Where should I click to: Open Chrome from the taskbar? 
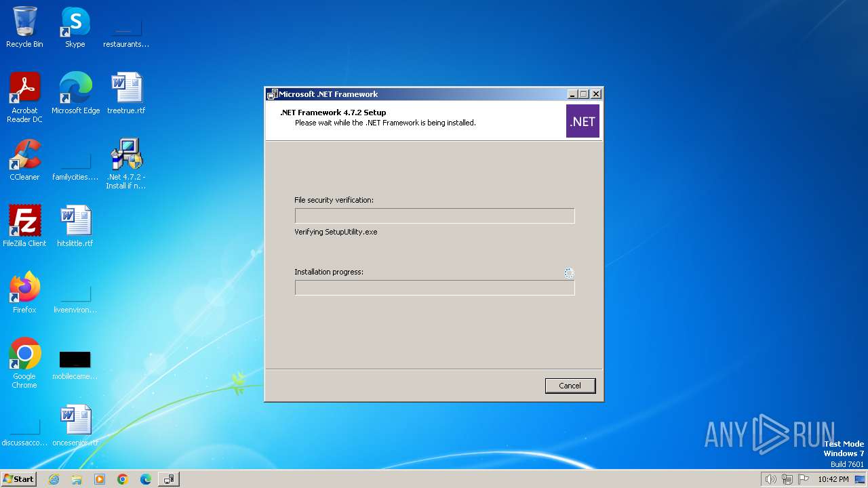(x=123, y=479)
